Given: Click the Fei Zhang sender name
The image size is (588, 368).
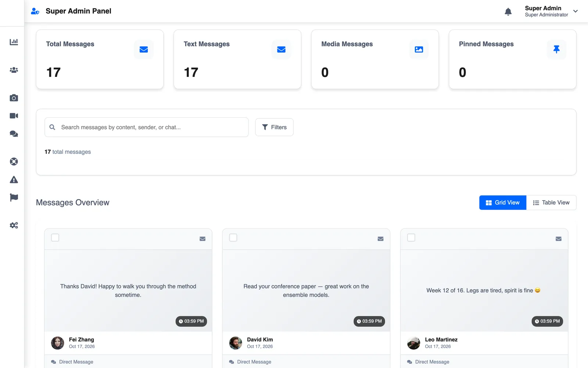Looking at the screenshot, I should click(81, 340).
